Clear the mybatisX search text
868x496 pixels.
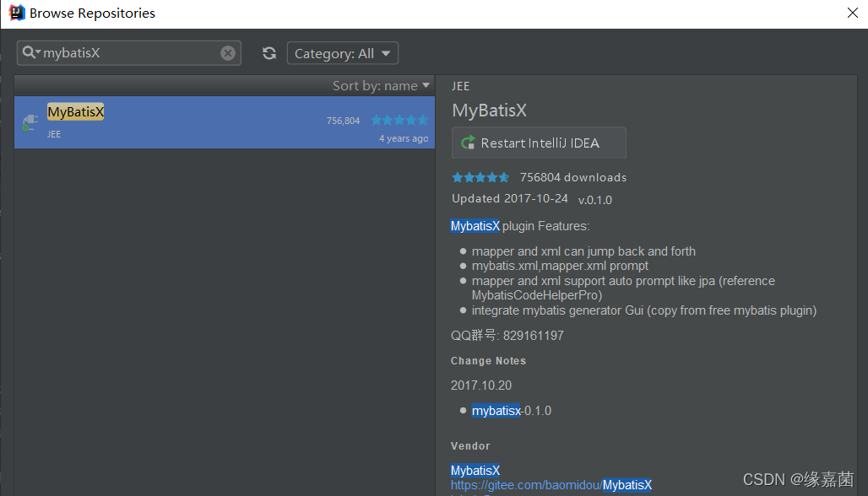point(227,53)
